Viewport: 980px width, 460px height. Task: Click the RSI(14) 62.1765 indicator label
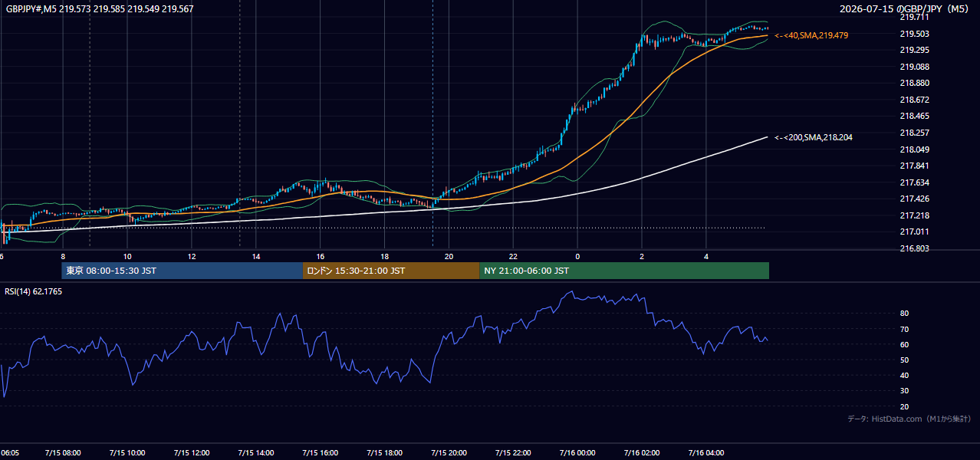(32, 291)
